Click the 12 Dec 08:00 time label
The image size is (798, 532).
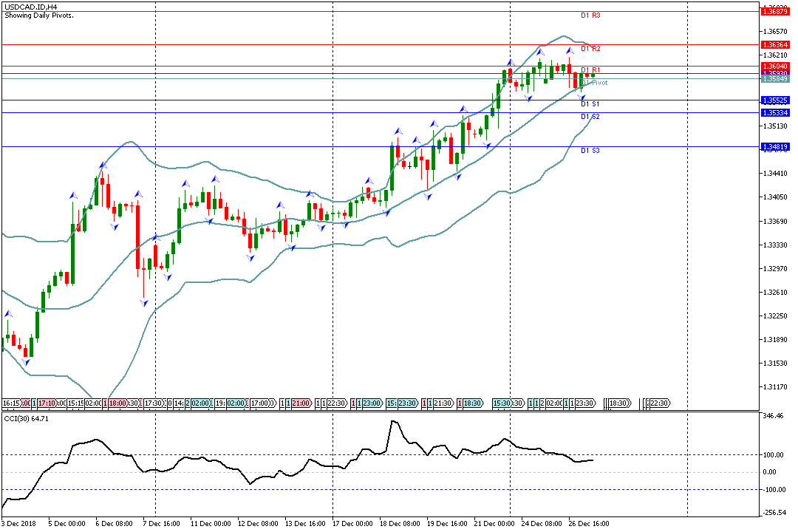(258, 523)
